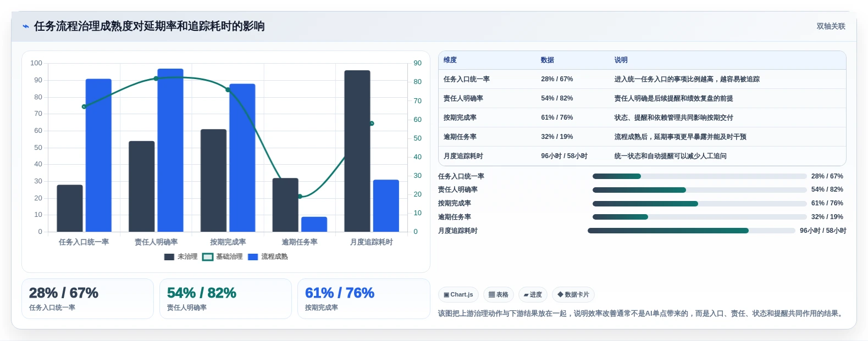Select the Chart.js tag
This screenshot has height=341, width=868.
click(x=458, y=295)
